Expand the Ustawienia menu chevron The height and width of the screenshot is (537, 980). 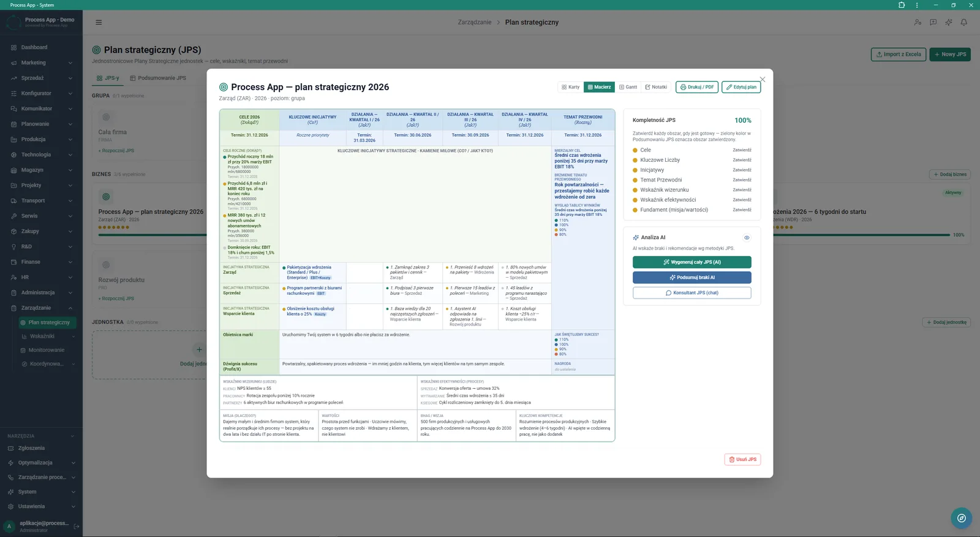pos(73,506)
